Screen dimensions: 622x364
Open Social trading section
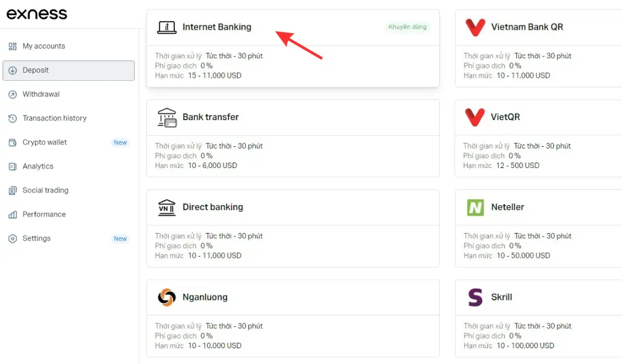pyautogui.click(x=46, y=190)
